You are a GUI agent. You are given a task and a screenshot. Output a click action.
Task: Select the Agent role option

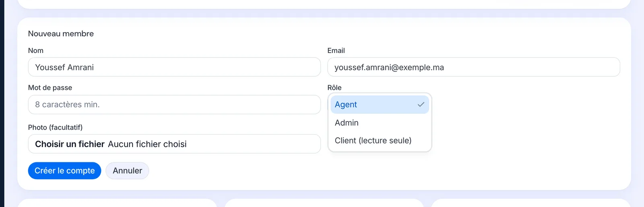pos(380,105)
